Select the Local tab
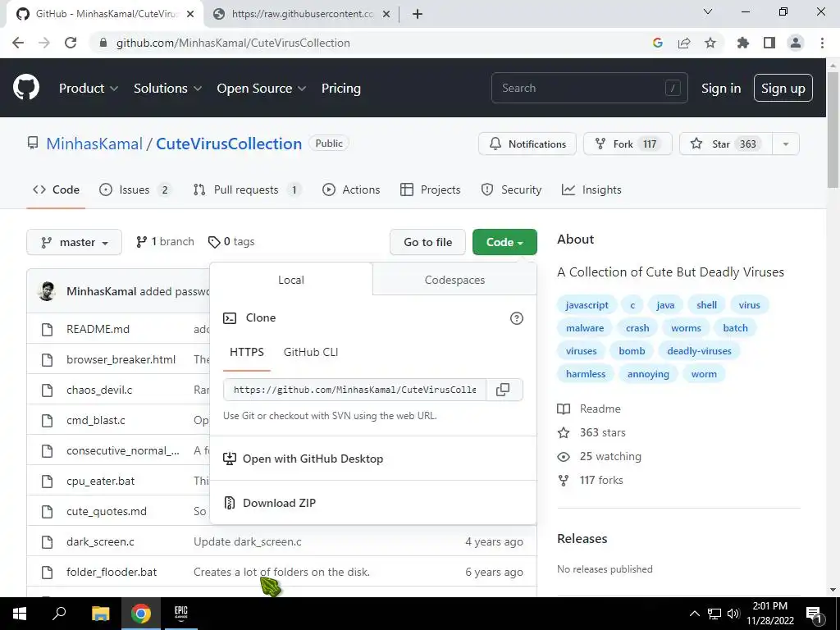The height and width of the screenshot is (630, 840). [x=291, y=280]
